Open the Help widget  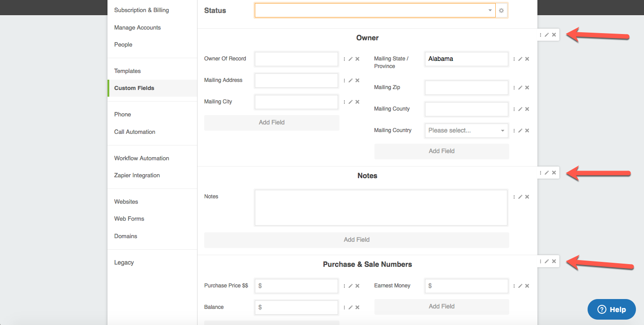(x=611, y=309)
